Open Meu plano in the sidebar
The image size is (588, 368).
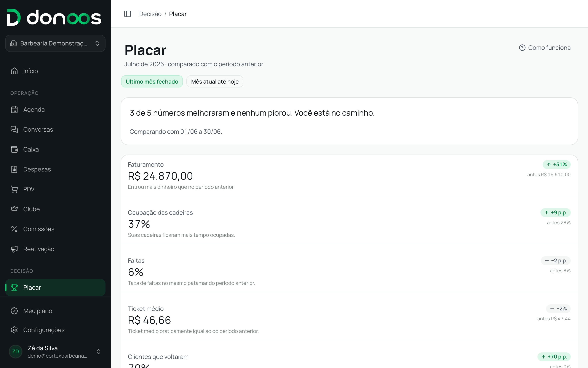click(55, 311)
